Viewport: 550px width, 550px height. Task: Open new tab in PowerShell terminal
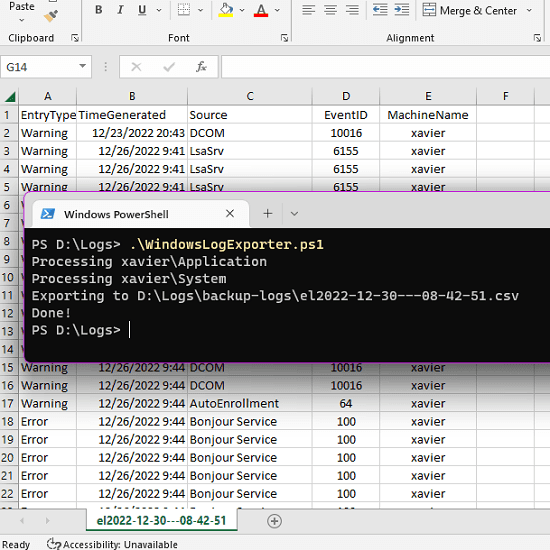click(x=268, y=213)
